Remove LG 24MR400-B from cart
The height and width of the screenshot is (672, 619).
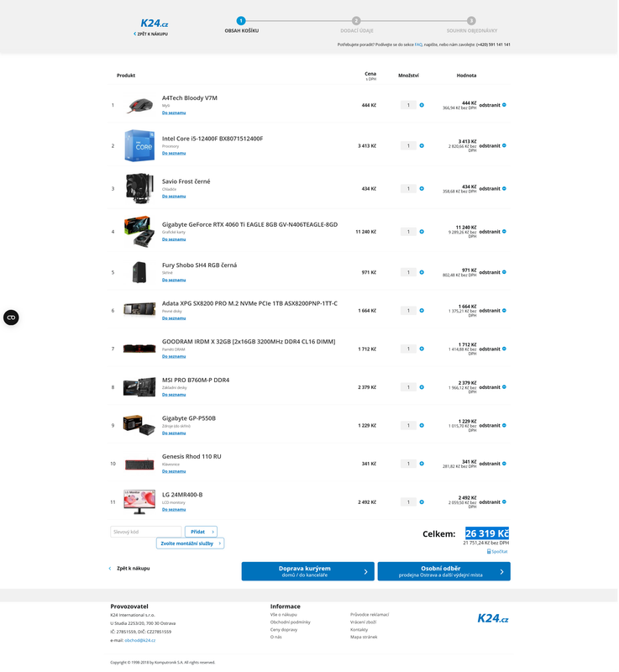[494, 502]
